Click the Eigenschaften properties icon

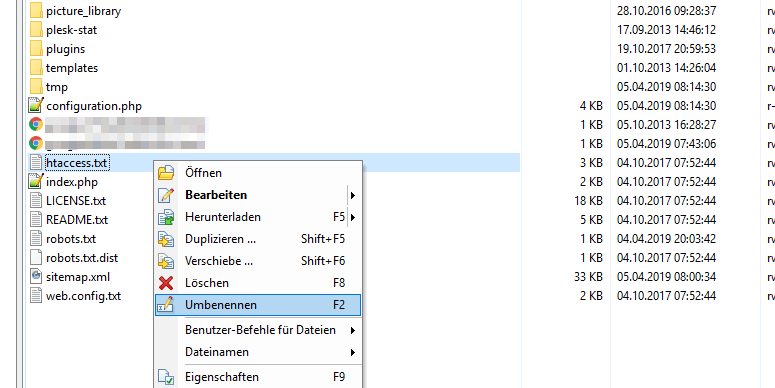pyautogui.click(x=166, y=377)
